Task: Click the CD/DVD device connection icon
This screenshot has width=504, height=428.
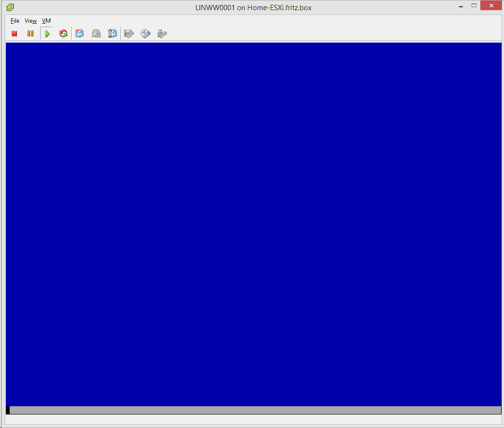Action: coord(146,34)
